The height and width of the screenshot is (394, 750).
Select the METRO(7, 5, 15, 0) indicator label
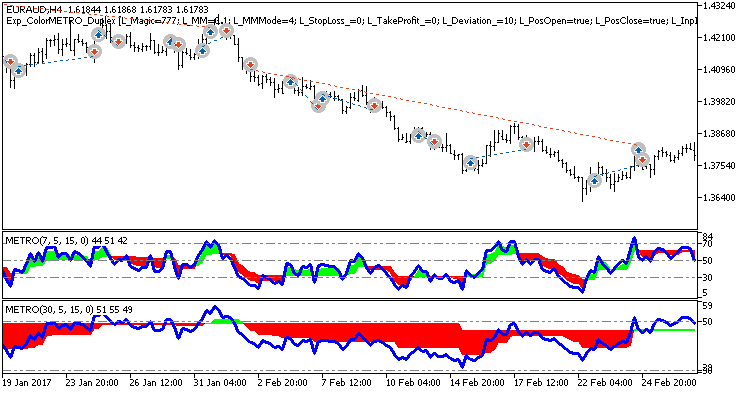[x=47, y=241]
